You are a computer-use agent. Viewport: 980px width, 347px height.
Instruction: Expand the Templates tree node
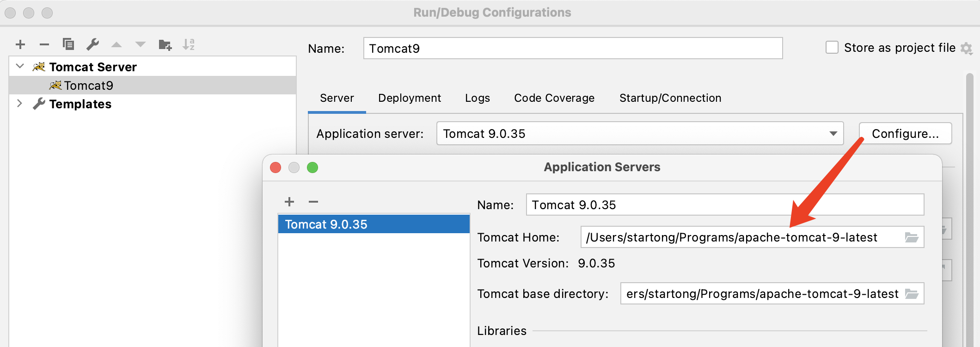click(19, 103)
